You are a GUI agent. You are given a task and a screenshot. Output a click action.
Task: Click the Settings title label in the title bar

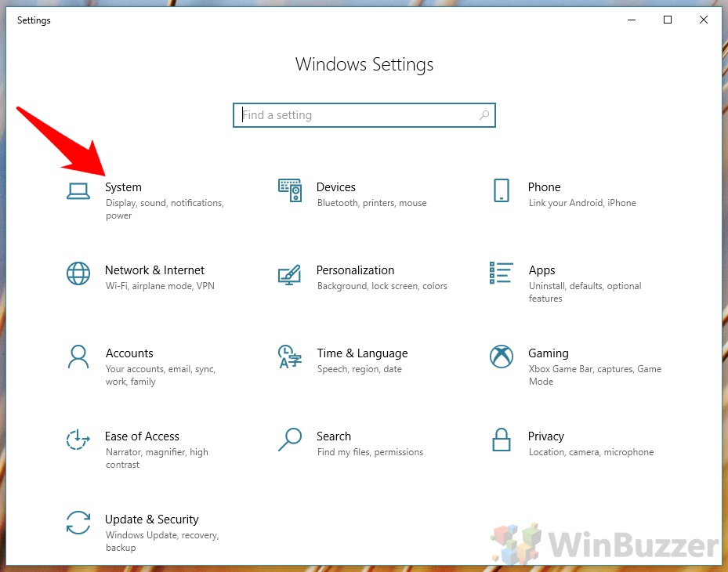tap(34, 20)
